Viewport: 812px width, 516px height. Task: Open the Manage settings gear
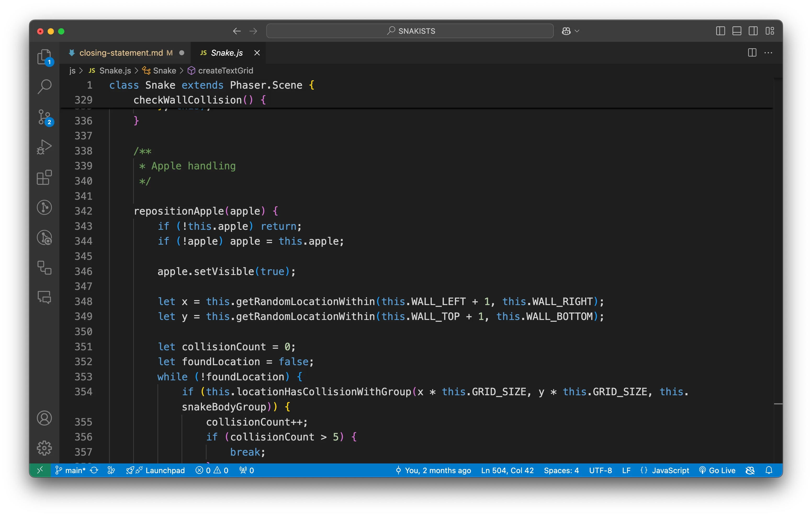pyautogui.click(x=44, y=448)
